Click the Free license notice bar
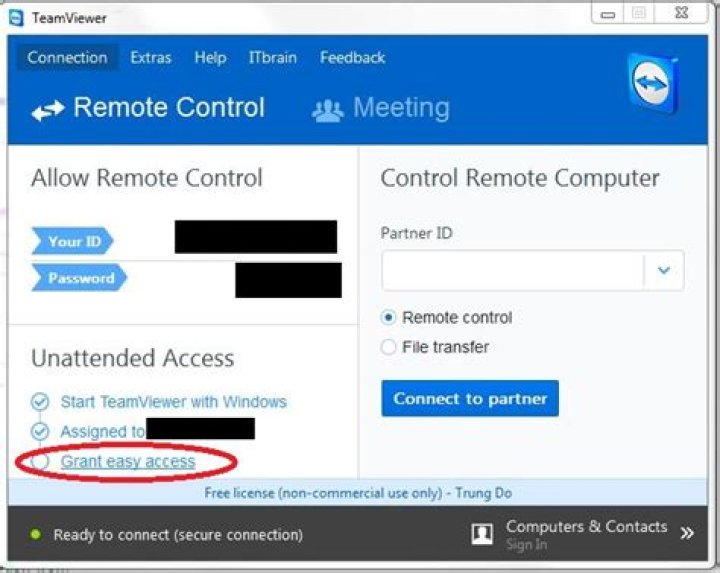720x573 pixels. (358, 493)
